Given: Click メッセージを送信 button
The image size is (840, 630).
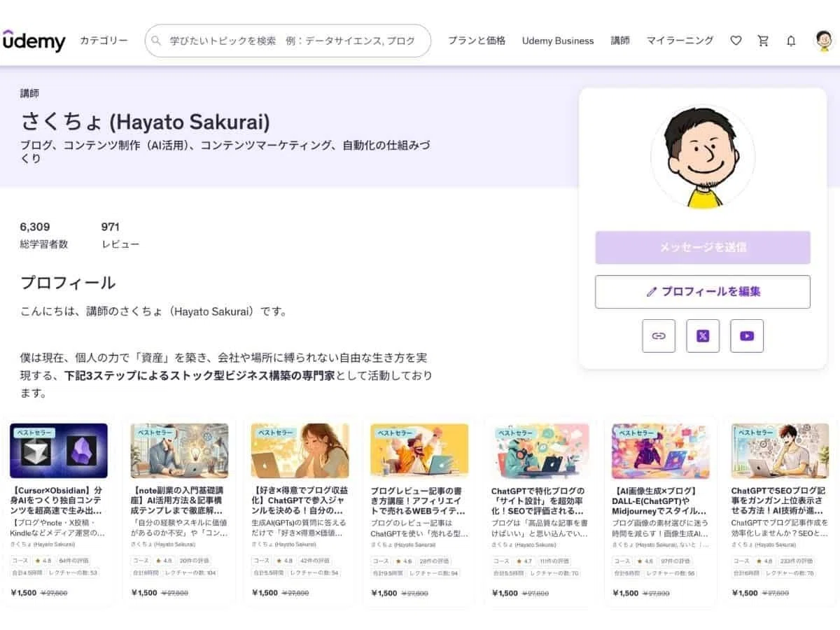Looking at the screenshot, I should point(703,247).
